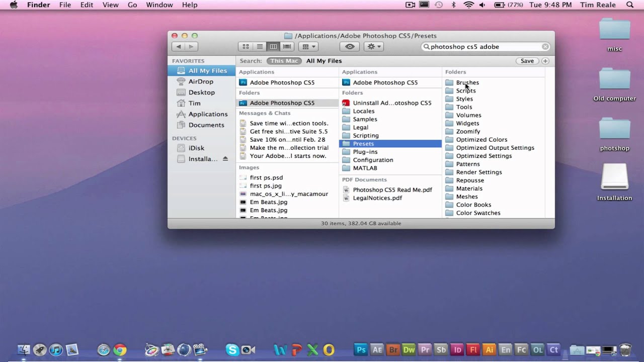Open the item arrangement dropdown
The image size is (644, 362).
pyautogui.click(x=308, y=46)
